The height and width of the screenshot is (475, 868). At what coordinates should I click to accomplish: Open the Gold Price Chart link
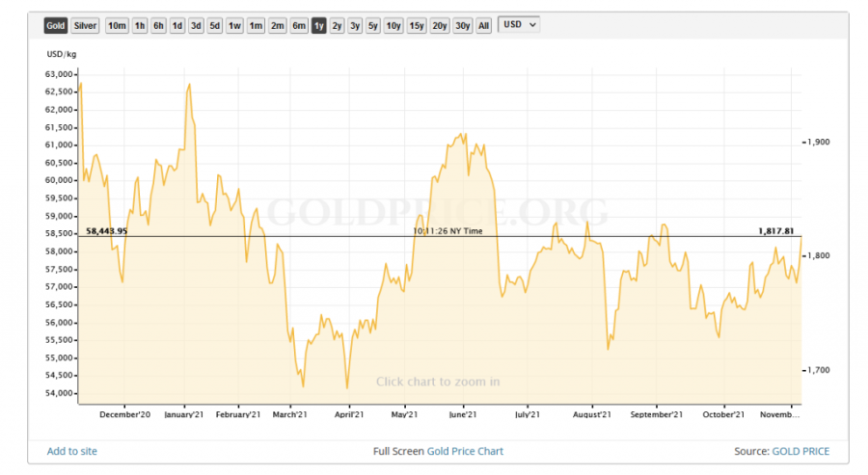[x=465, y=451]
